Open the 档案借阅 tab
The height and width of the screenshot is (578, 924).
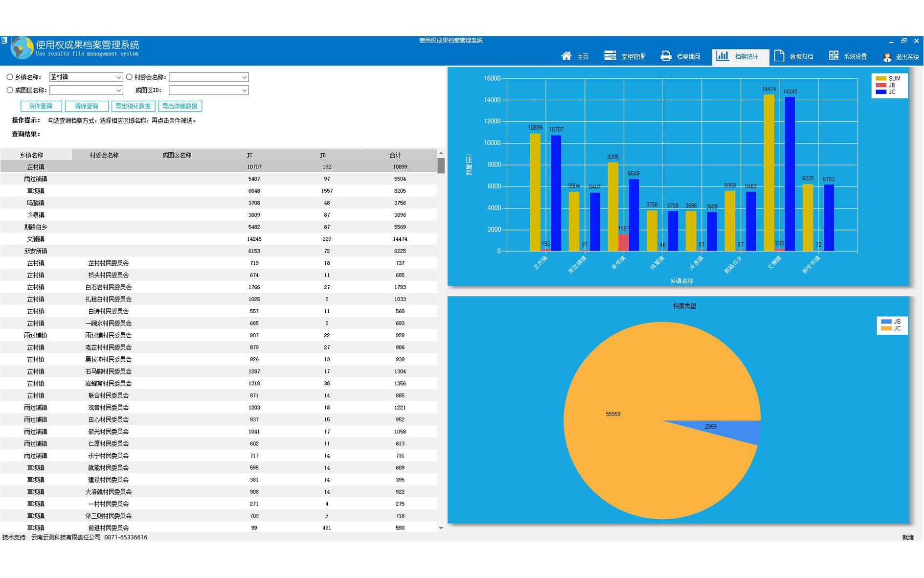point(680,56)
